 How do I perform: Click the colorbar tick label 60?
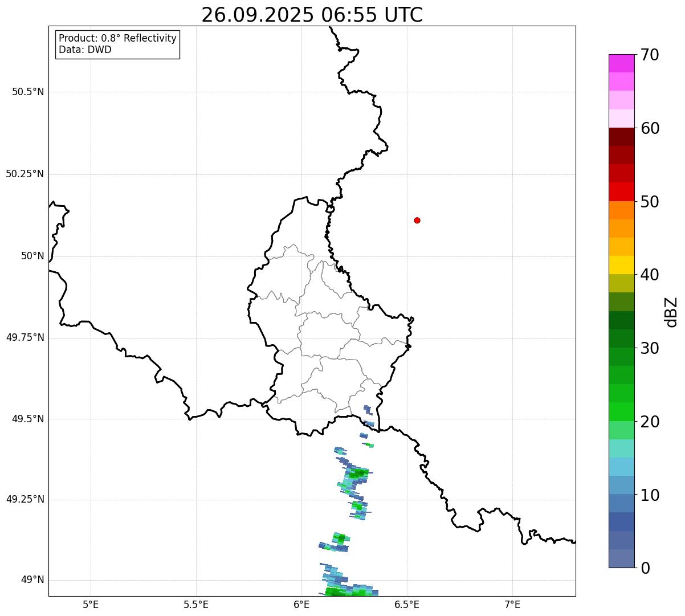(650, 128)
